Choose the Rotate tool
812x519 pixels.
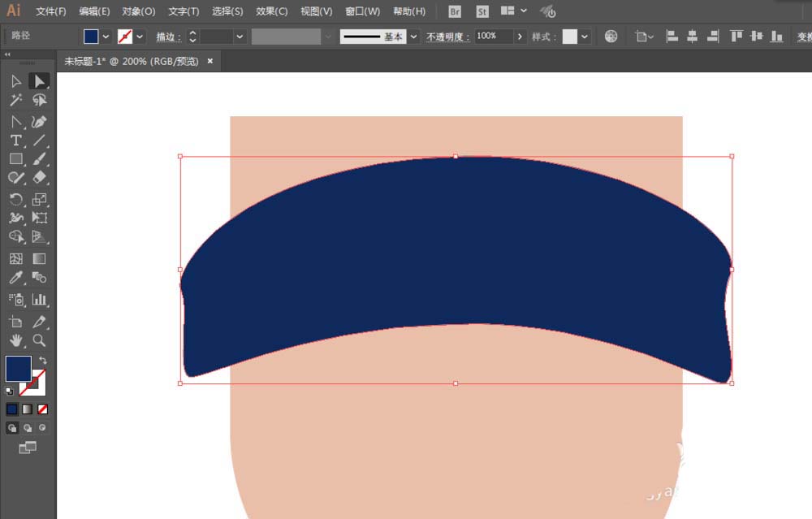16,200
